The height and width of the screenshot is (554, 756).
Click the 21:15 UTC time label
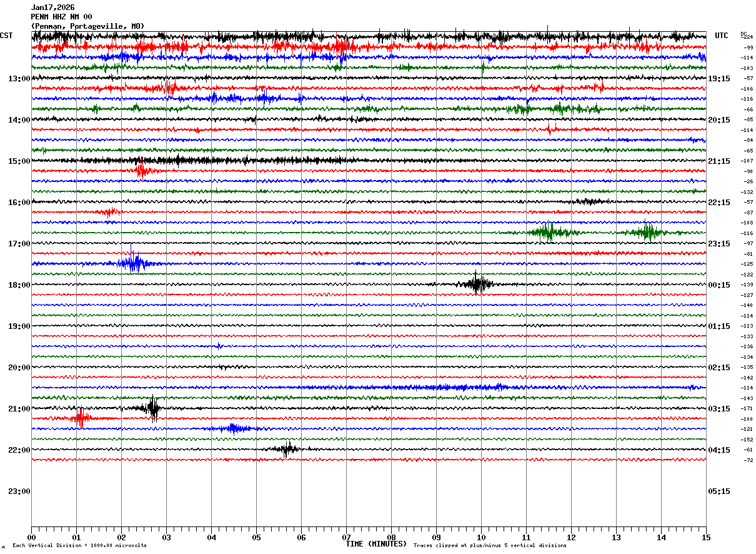719,161
